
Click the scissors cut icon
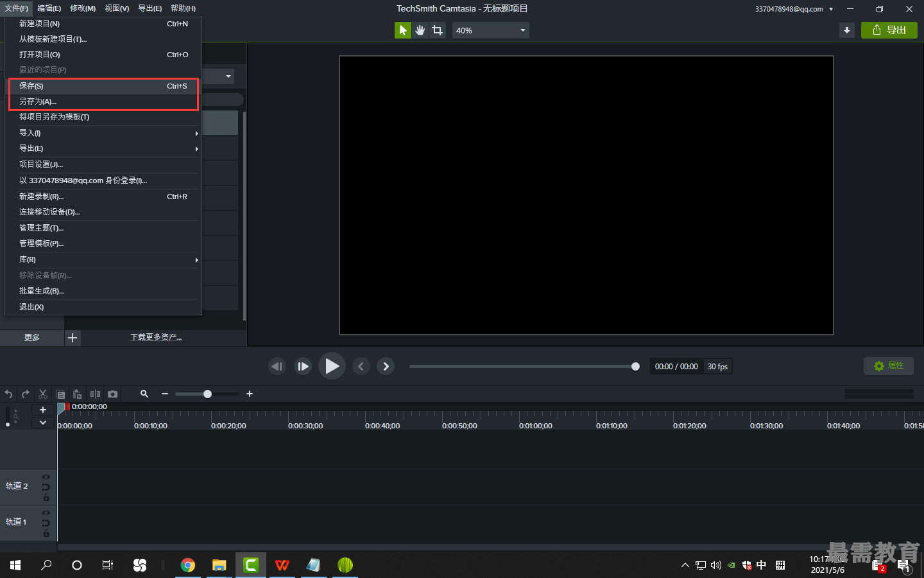(43, 394)
